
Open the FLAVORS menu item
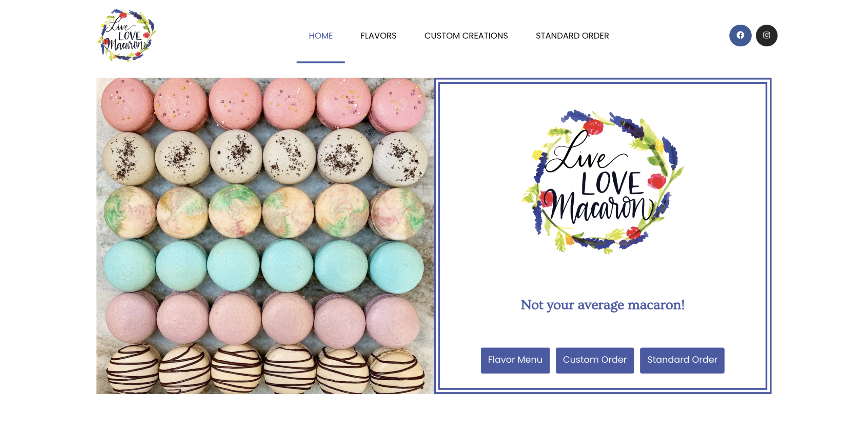(x=378, y=36)
